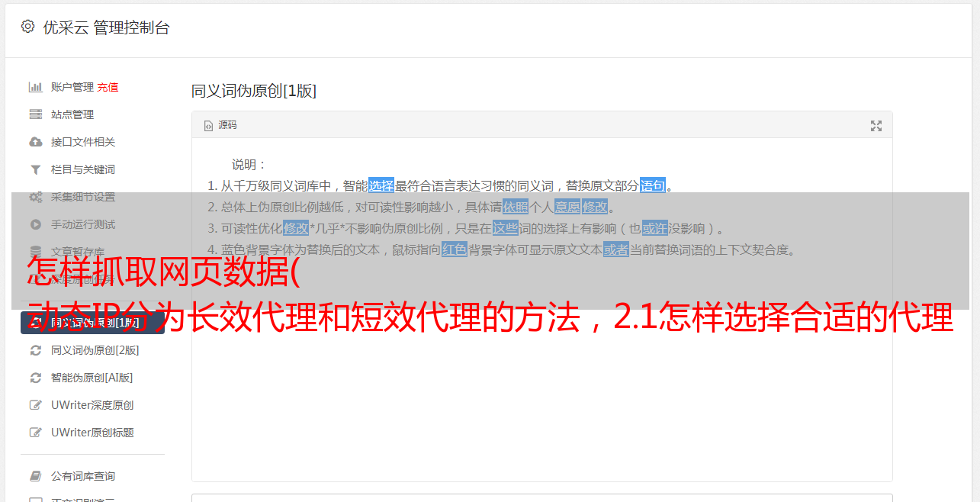980x502 pixels.
Task: Select UWriter原创标题 in the sidebar
Action: 92,433
